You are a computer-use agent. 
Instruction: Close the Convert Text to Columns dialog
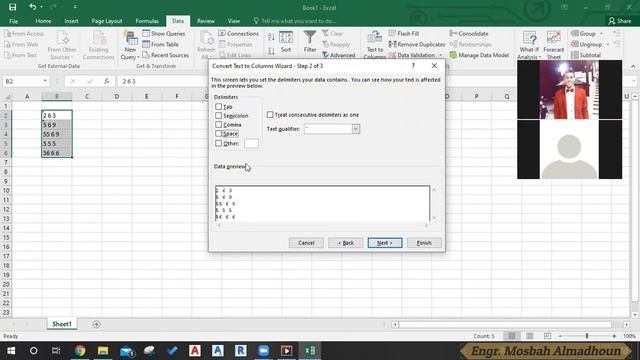[x=434, y=65]
